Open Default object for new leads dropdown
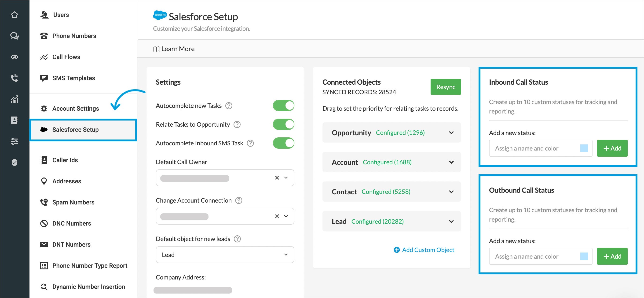The width and height of the screenshot is (644, 298). point(225,254)
